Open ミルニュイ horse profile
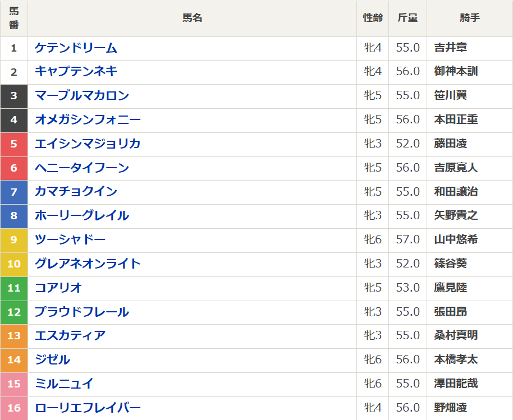The width and height of the screenshot is (513, 420). click(x=64, y=384)
